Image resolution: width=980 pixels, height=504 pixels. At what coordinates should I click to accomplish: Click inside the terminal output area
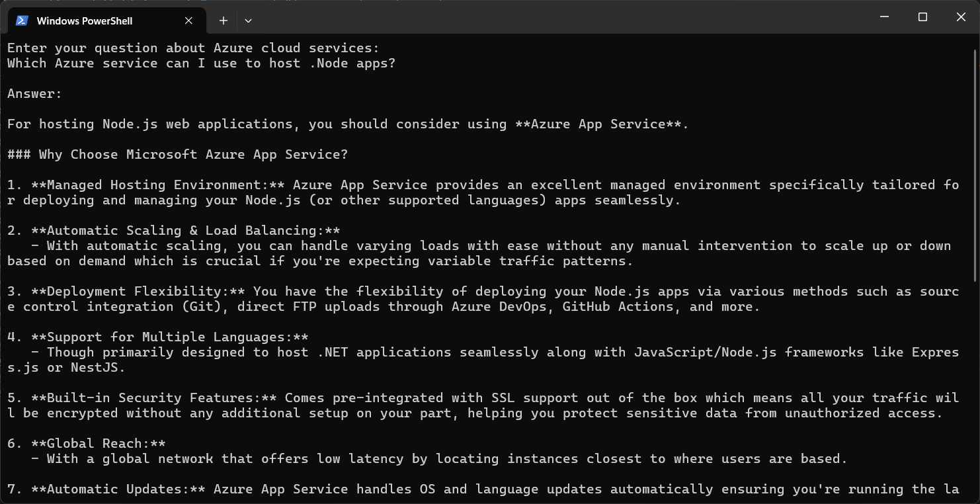[x=463, y=265]
